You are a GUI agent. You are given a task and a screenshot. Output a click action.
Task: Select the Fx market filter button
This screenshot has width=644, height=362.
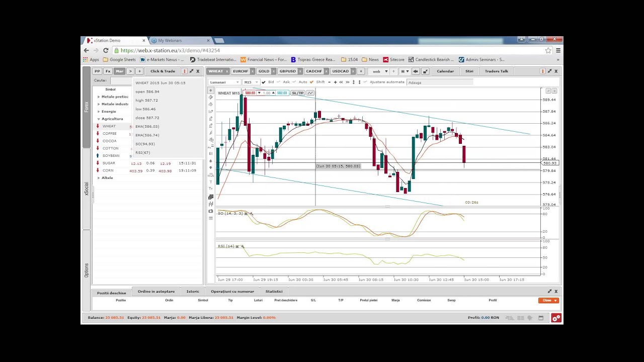point(108,71)
